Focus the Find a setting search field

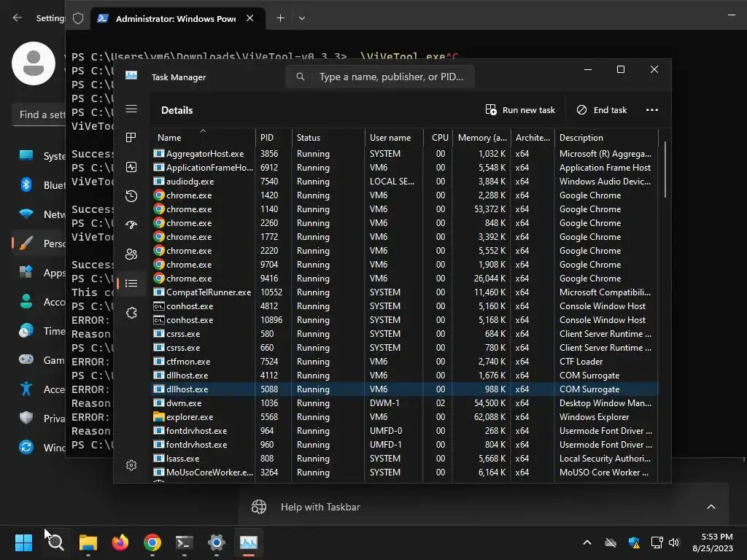(x=39, y=114)
